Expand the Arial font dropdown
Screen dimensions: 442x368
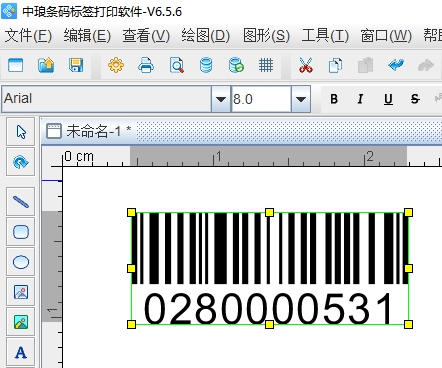(x=220, y=99)
